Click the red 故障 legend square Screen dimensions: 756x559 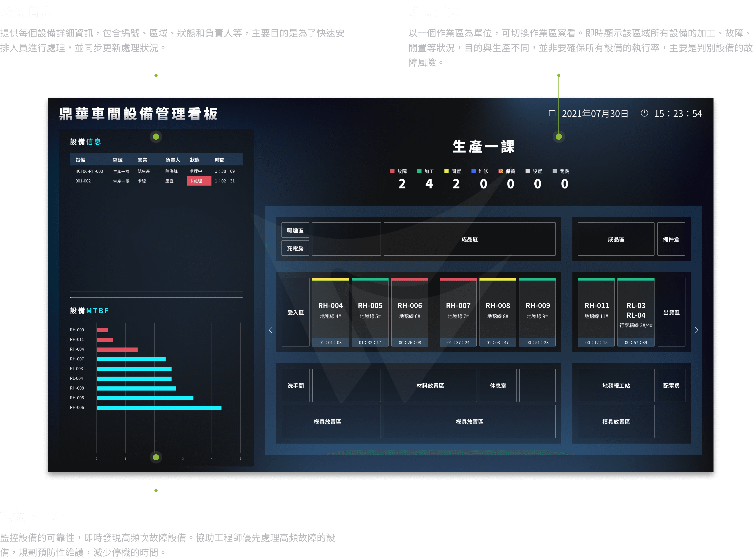click(x=392, y=171)
